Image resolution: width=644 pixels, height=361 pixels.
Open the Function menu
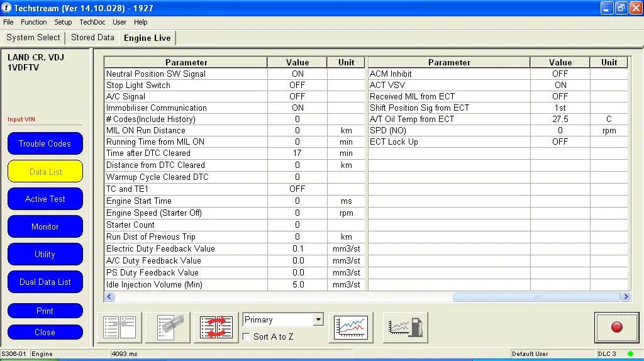pos(34,22)
